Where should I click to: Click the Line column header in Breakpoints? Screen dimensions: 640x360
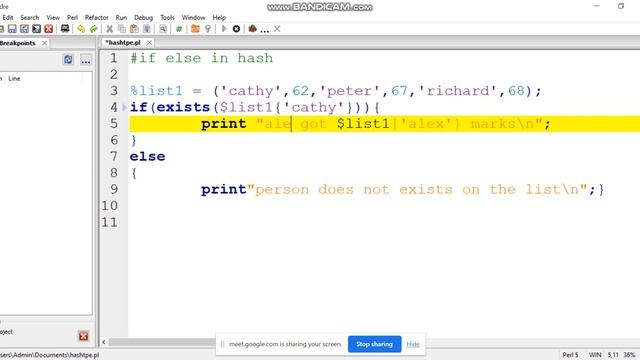click(14, 78)
